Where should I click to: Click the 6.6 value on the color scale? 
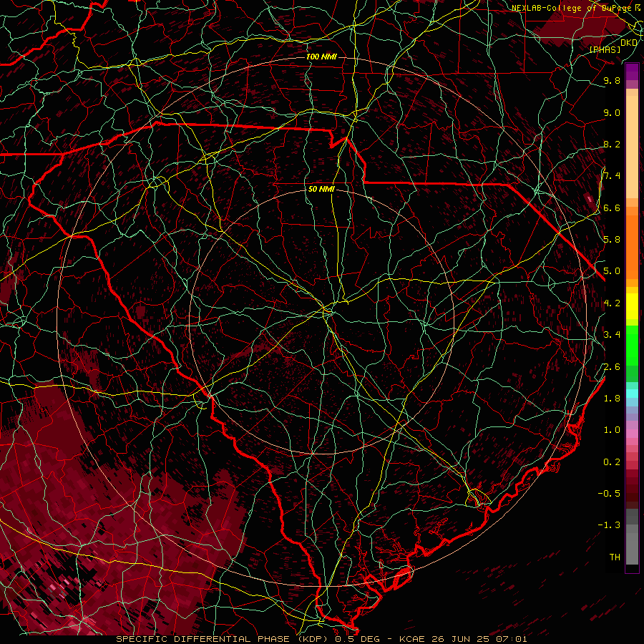point(612,208)
